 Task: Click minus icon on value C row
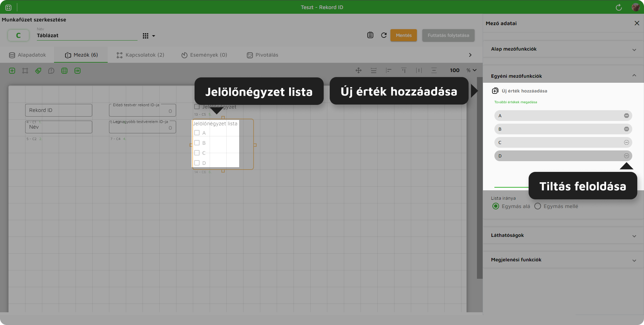(626, 143)
